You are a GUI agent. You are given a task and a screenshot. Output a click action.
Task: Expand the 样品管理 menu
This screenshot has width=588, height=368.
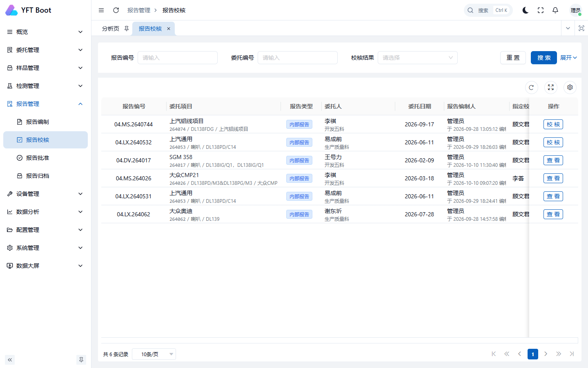coord(45,68)
